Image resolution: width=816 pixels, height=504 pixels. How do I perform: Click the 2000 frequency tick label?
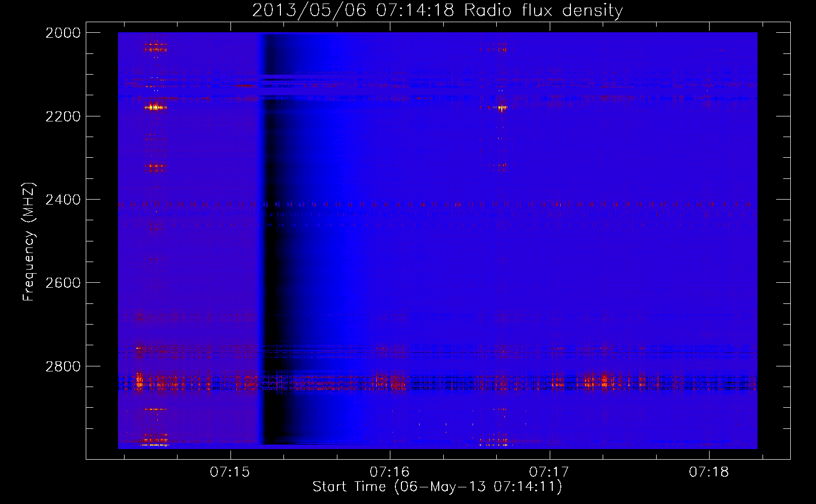(x=63, y=33)
